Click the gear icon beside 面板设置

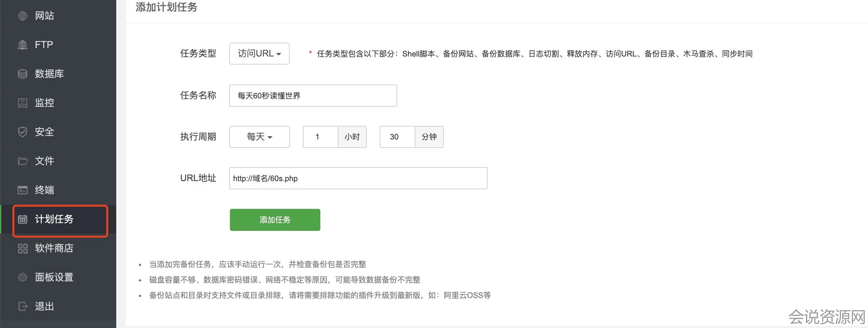[23, 278]
